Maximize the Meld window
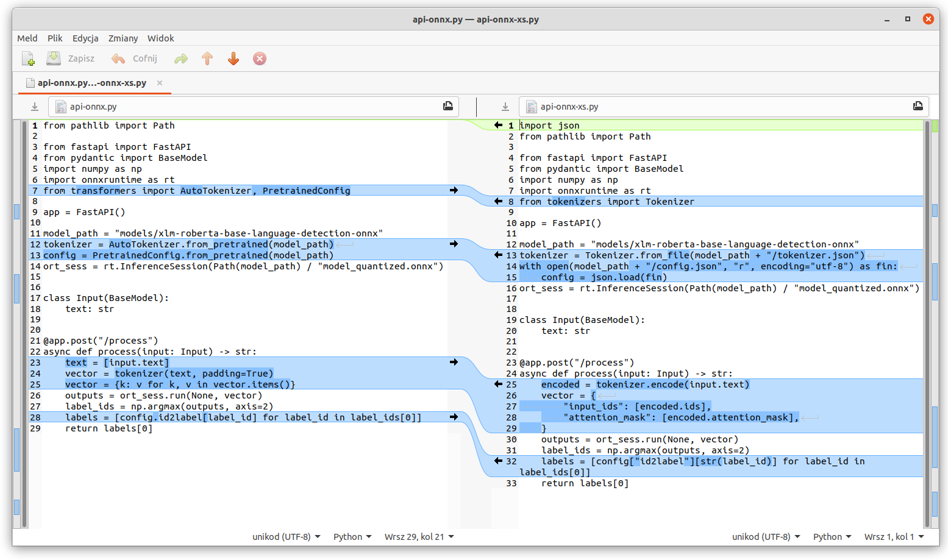This screenshot has height=560, width=948. pos(908,19)
